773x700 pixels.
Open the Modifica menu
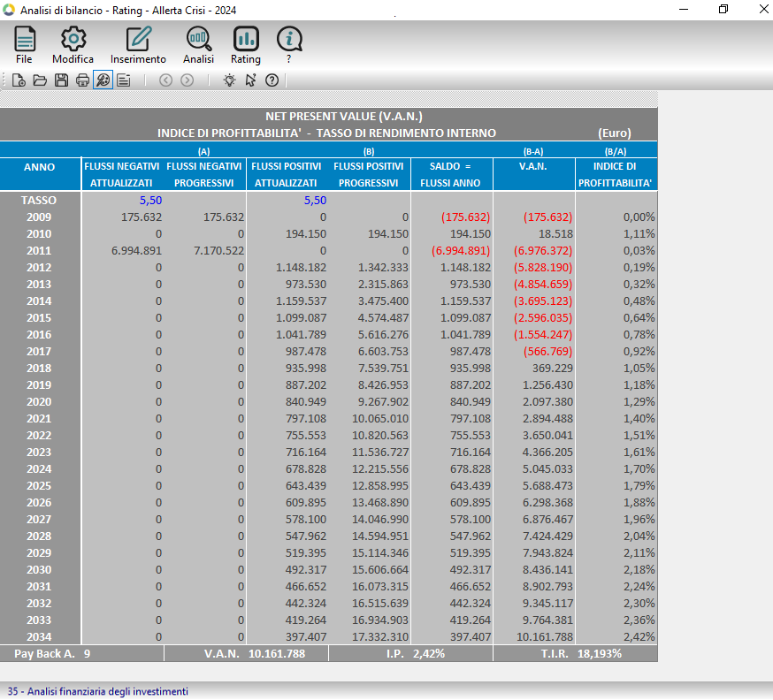coord(73,45)
